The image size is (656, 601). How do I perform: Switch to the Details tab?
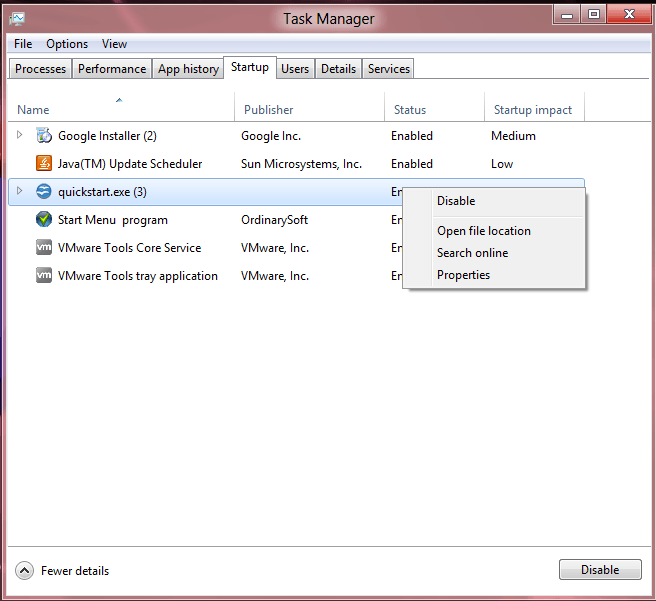pyautogui.click(x=338, y=69)
